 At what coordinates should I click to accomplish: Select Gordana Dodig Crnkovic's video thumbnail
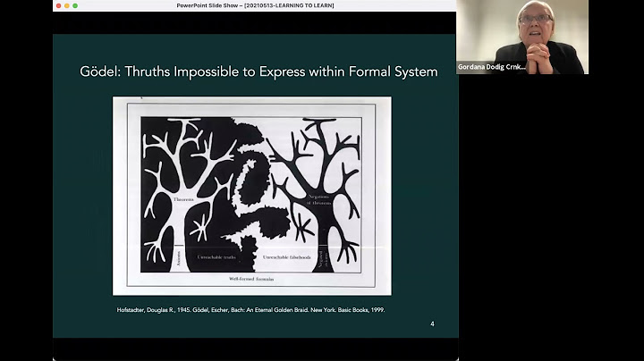[x=522, y=37]
